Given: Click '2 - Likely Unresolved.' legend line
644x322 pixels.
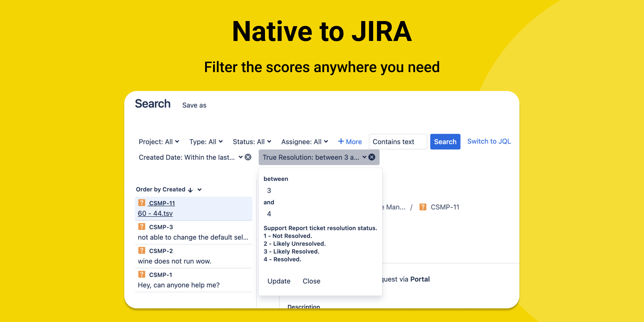Looking at the screenshot, I should pyautogui.click(x=295, y=244).
